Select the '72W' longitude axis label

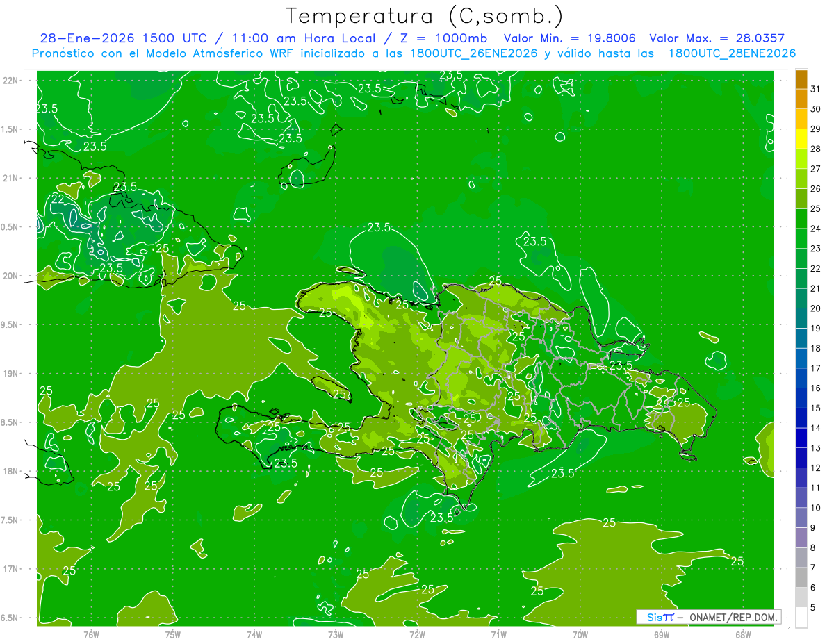[x=417, y=635]
